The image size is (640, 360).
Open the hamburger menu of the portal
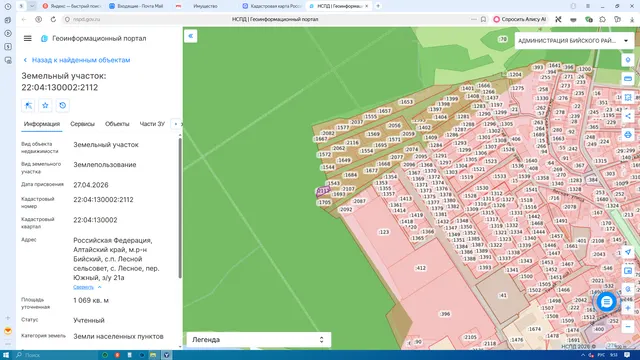pyautogui.click(x=27, y=38)
